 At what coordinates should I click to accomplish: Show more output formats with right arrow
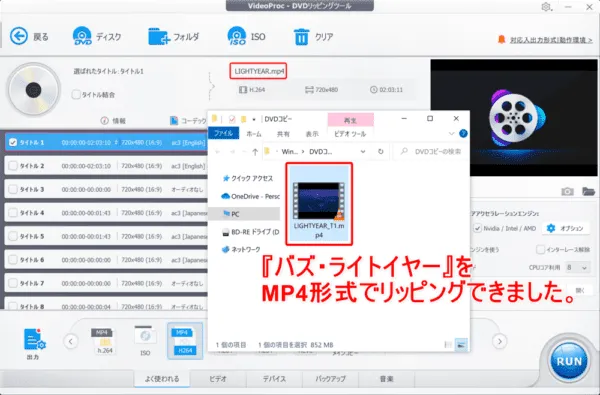coord(500,341)
